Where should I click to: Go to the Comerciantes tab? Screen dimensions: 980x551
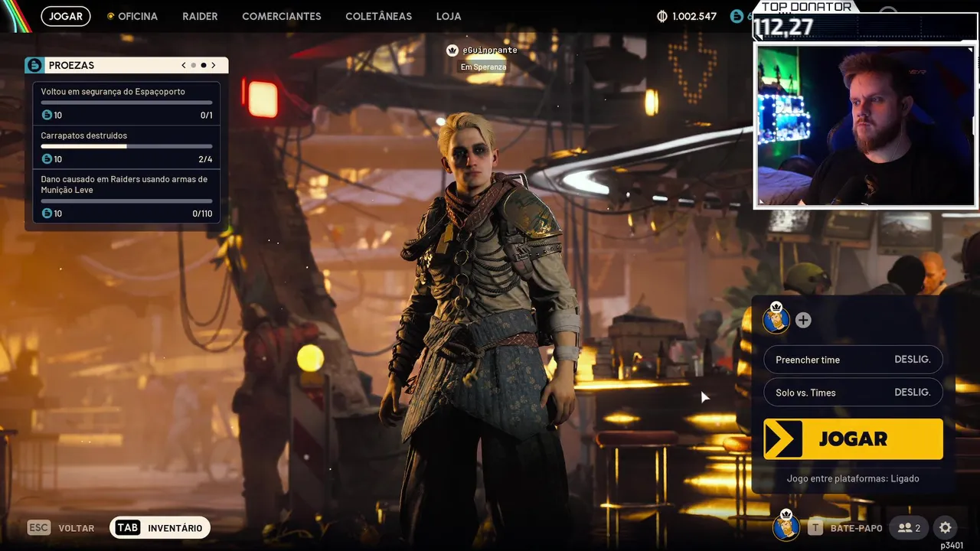pos(282,16)
